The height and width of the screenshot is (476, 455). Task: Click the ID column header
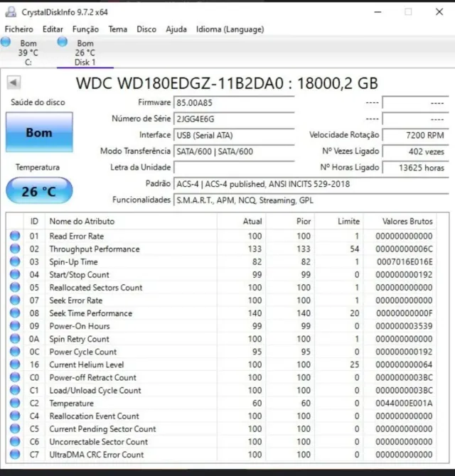(x=34, y=221)
